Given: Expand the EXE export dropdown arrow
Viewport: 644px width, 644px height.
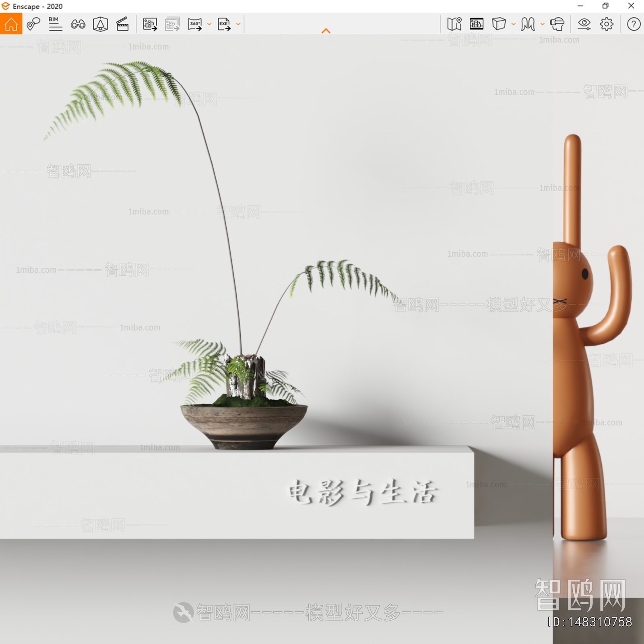Looking at the screenshot, I should [x=238, y=24].
